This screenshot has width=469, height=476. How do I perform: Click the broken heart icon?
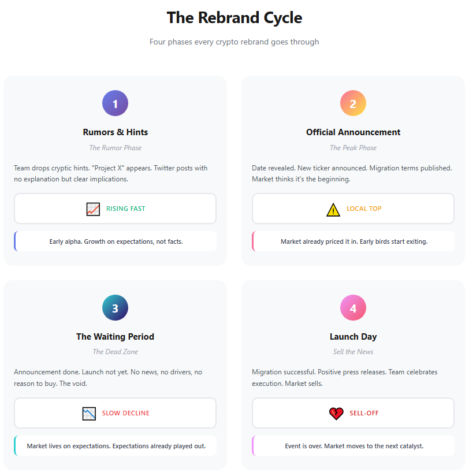point(336,414)
